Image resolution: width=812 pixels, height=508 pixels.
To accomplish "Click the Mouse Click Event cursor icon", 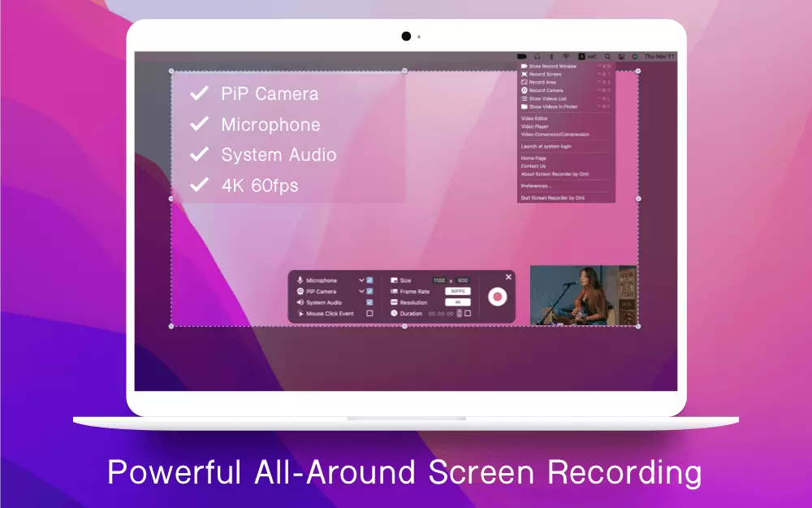I will (299, 312).
